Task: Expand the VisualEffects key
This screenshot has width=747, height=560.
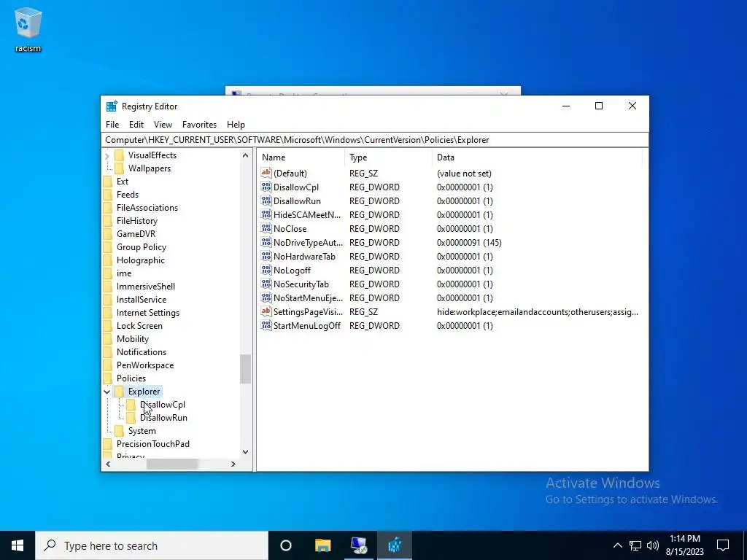Action: pyautogui.click(x=107, y=156)
